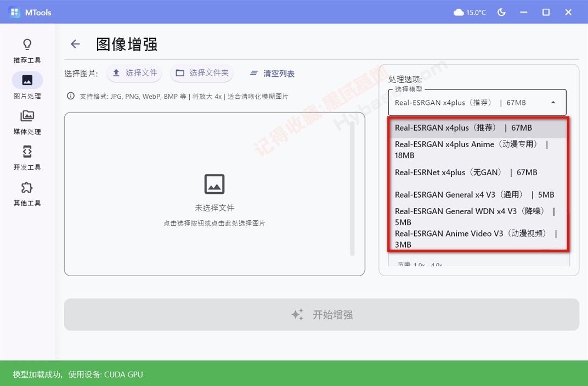Open the 媒体处理 sidebar icon
The width and height of the screenshot is (588, 386).
(x=27, y=121)
